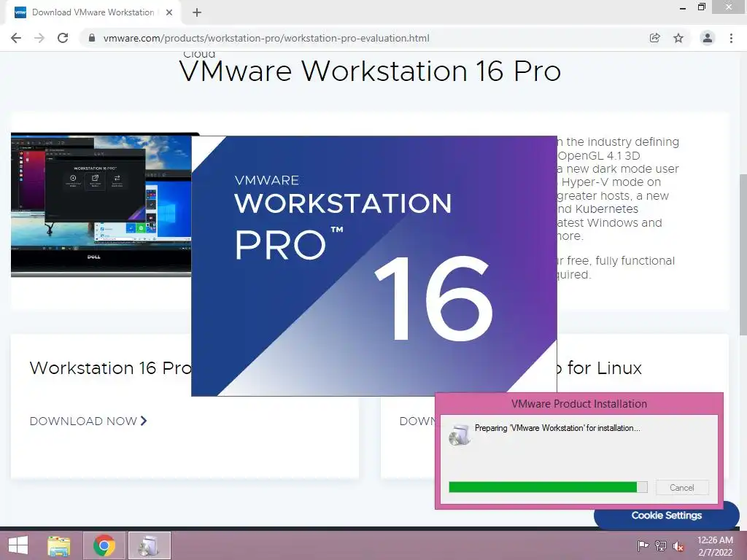Click the vmware.com address bar URL
Screen dimensions: 747x560
coord(266,38)
